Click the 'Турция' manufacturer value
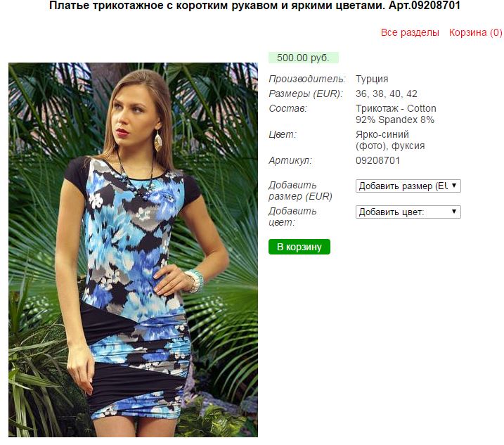The width and height of the screenshot is (504, 445). coord(372,79)
